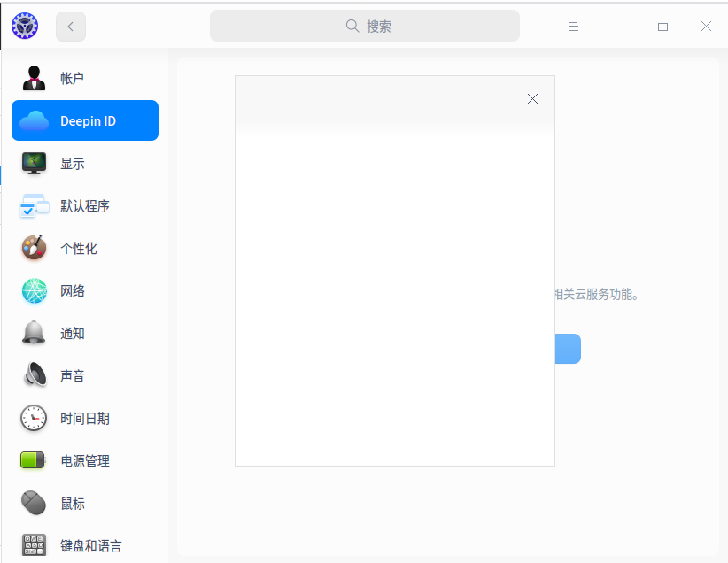Viewport: 728px width, 563px height.
Task: Click the app logo in the title bar
Action: (x=24, y=26)
